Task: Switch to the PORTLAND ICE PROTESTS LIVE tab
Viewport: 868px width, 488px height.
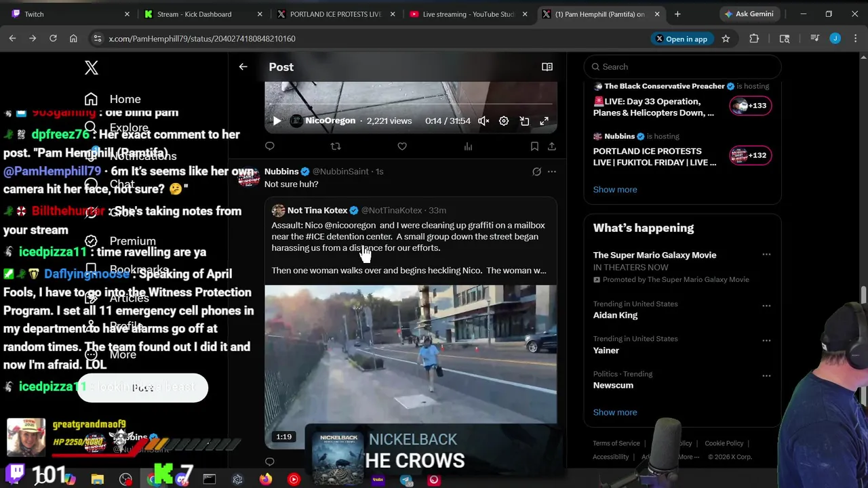Action: point(336,14)
